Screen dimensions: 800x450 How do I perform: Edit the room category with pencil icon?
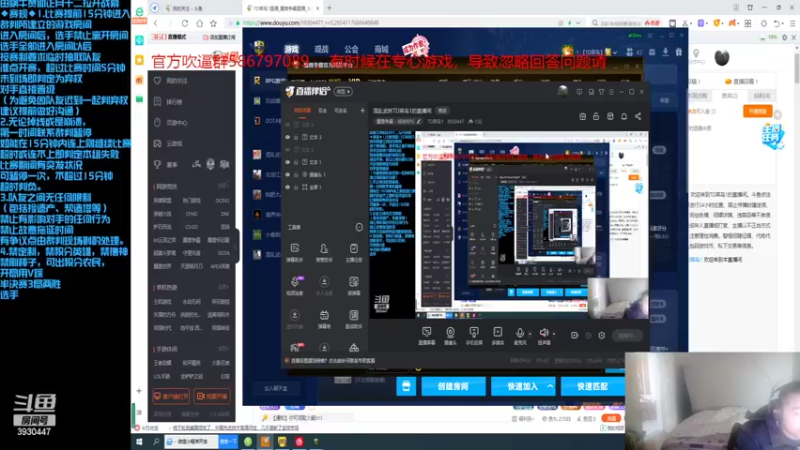tap(419, 121)
